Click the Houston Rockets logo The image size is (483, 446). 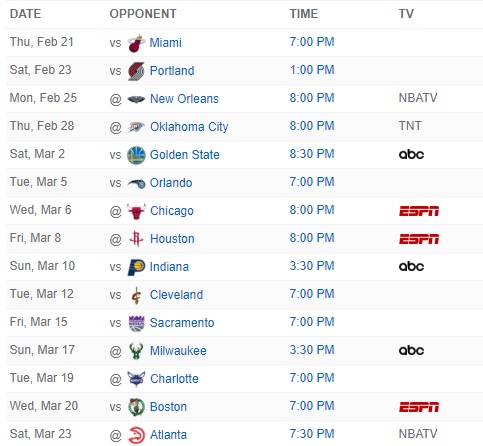[x=136, y=239]
